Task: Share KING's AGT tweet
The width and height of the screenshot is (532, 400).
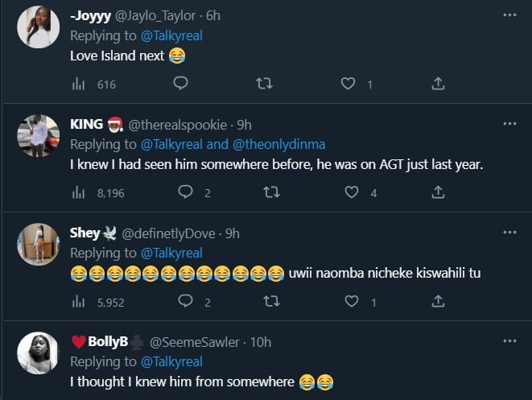Action: 438,192
